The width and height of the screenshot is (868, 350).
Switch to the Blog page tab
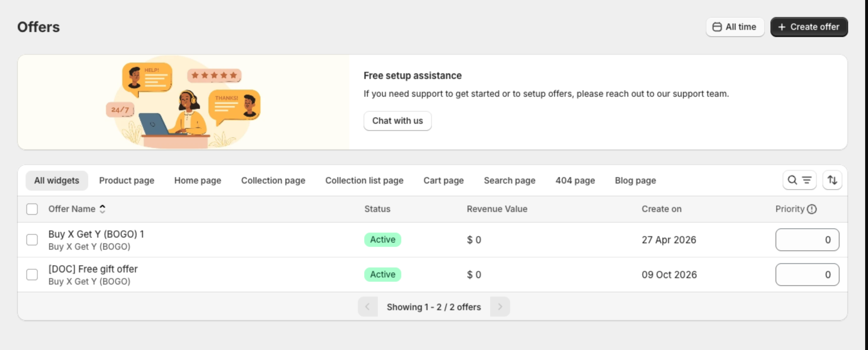(x=635, y=181)
